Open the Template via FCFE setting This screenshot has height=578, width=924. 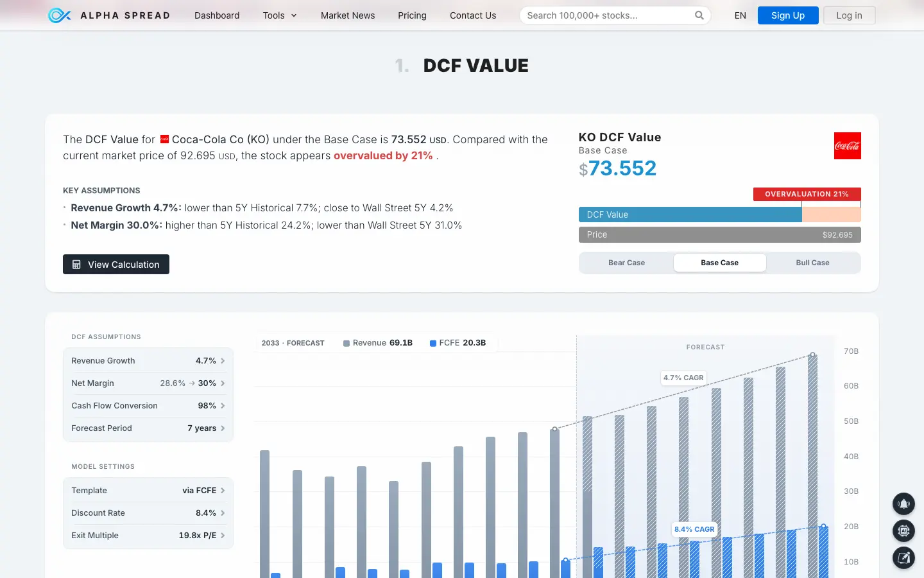[148, 491]
